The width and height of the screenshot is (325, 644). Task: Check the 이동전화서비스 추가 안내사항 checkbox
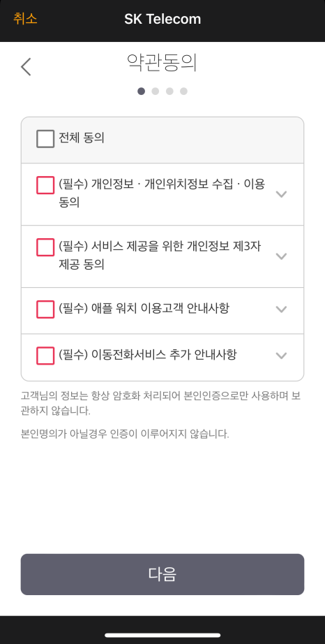[x=45, y=356]
